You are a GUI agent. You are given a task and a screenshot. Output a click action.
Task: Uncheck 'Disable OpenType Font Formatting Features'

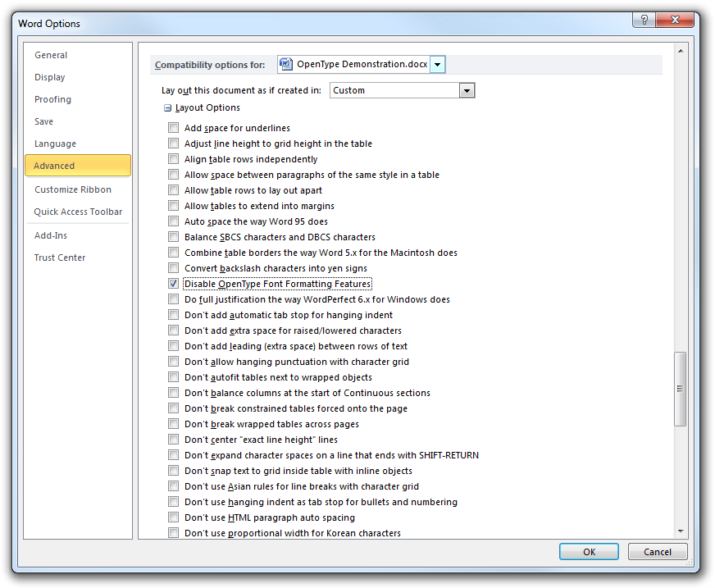click(x=173, y=283)
